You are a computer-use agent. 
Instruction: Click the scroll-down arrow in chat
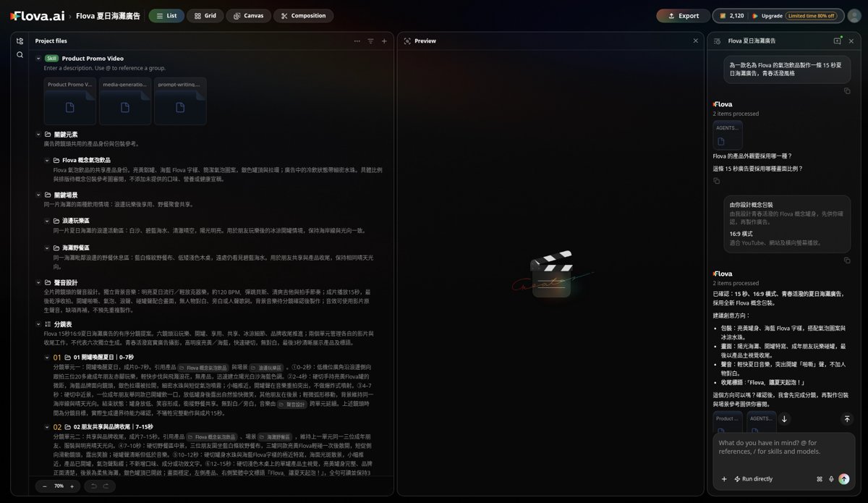[784, 418]
